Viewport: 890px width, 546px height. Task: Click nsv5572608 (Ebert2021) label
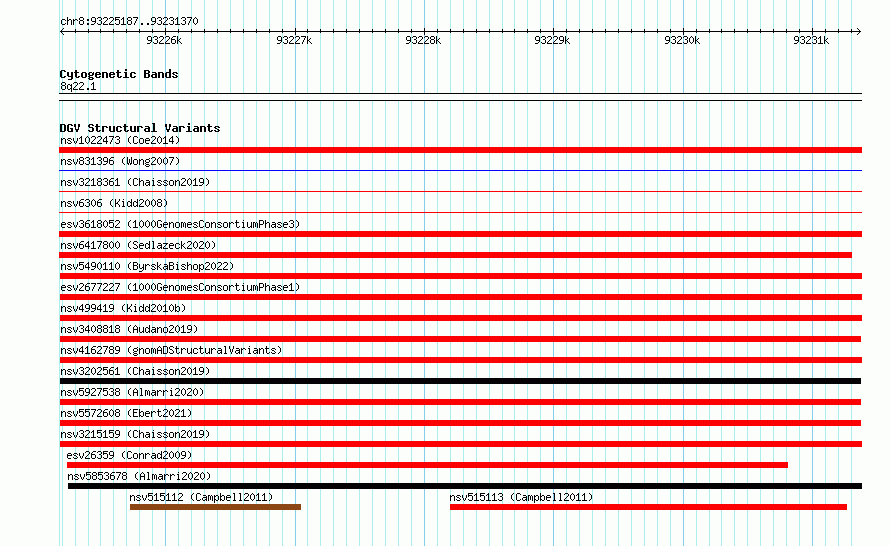[126, 413]
